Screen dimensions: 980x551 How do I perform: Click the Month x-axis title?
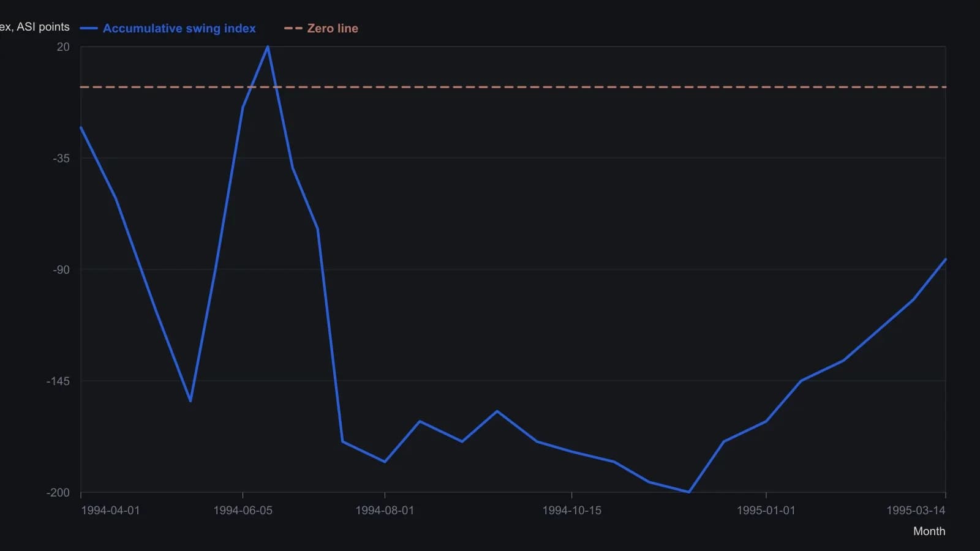pyautogui.click(x=929, y=531)
